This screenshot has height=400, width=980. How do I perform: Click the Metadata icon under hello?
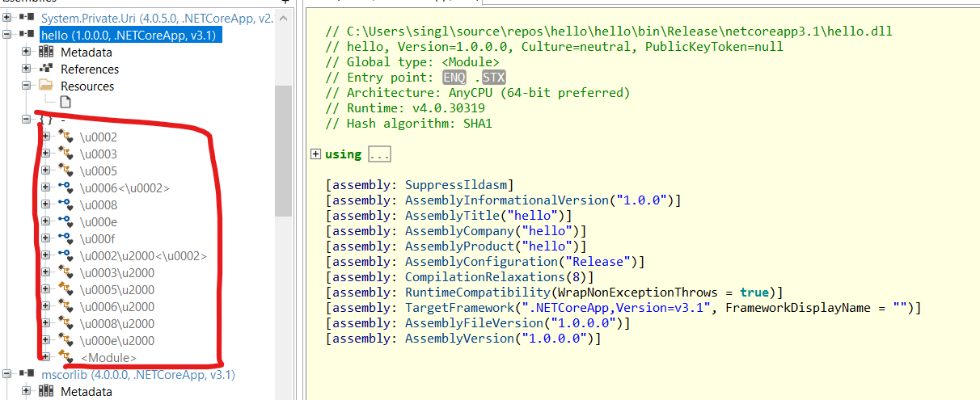pos(48,52)
